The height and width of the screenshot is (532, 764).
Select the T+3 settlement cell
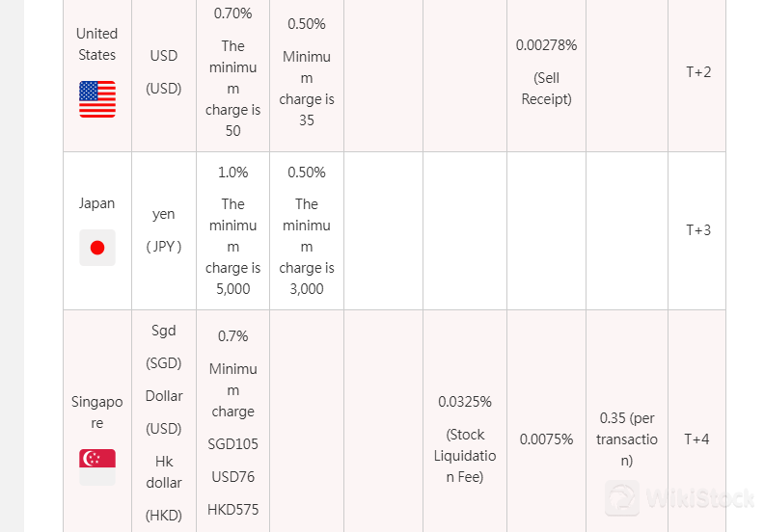[x=698, y=230]
